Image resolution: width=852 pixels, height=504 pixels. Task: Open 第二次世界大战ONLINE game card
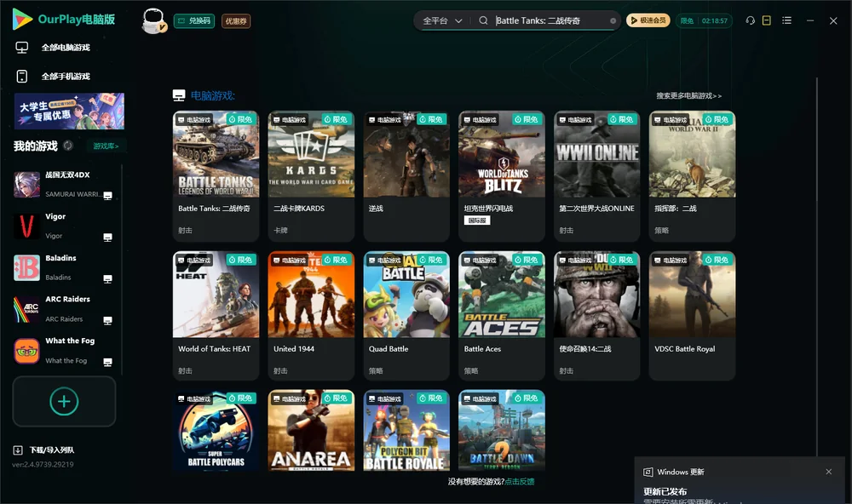pos(596,176)
